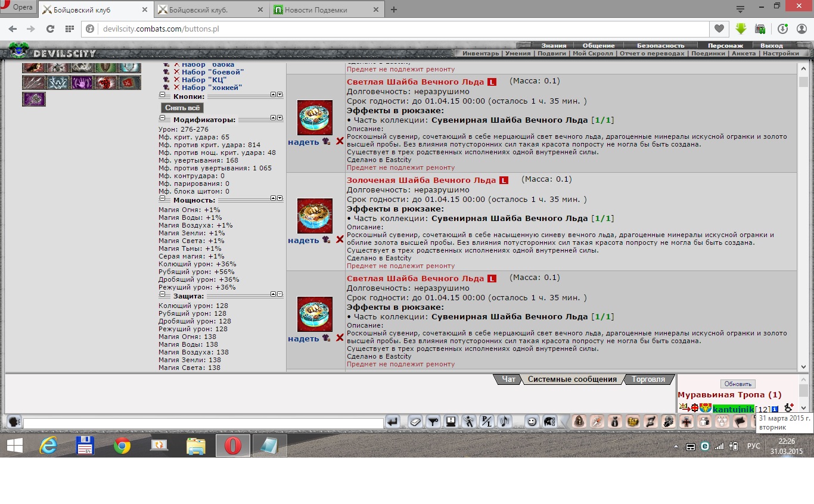Viewport: 814px width, 504px height.
Task: Open the Поединки link
Action: tap(708, 53)
